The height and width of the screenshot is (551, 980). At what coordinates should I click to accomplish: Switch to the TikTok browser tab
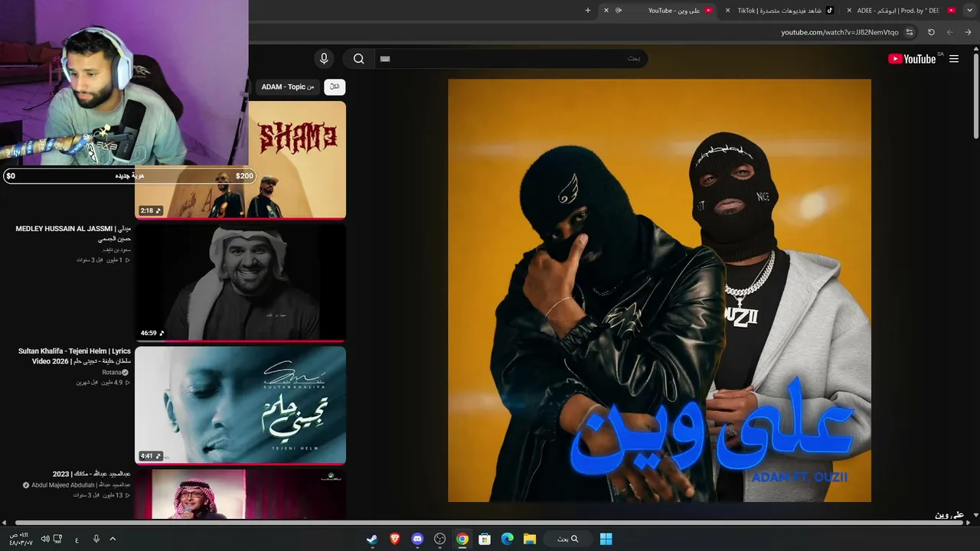coord(781,10)
